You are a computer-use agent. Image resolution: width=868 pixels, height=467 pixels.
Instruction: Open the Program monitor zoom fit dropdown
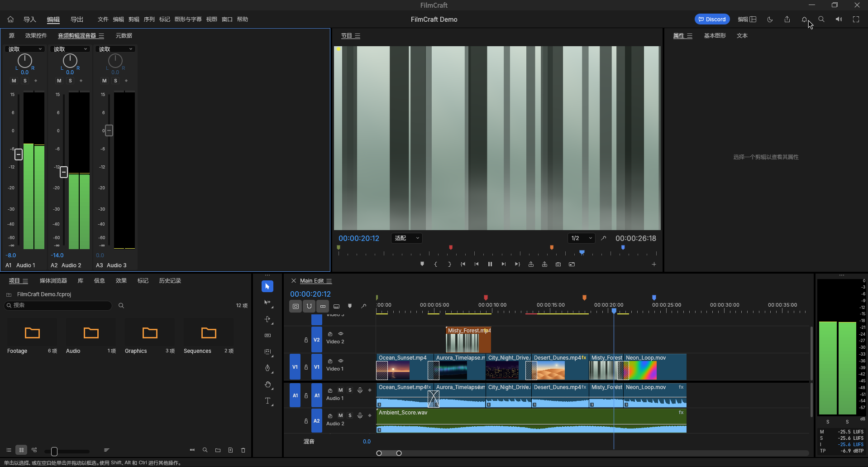(x=406, y=238)
